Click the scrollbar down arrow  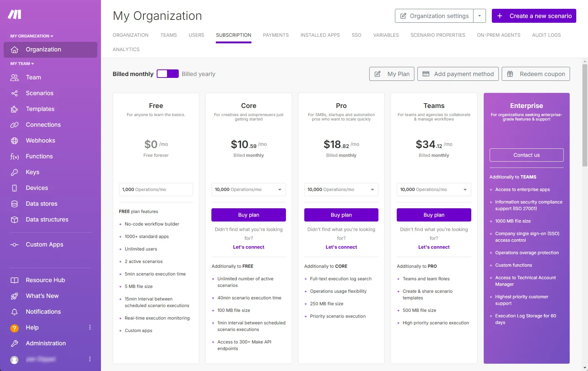coord(585,368)
